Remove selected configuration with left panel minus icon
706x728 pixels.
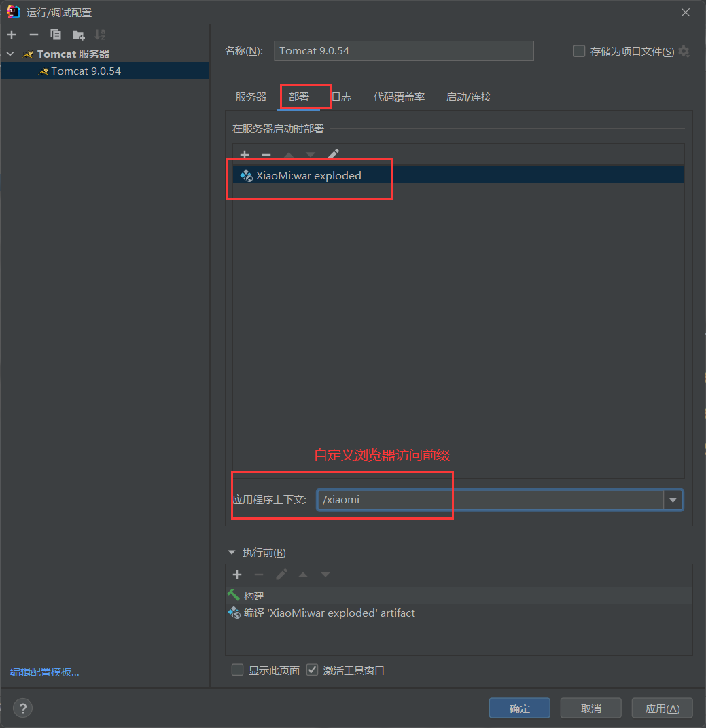click(34, 35)
